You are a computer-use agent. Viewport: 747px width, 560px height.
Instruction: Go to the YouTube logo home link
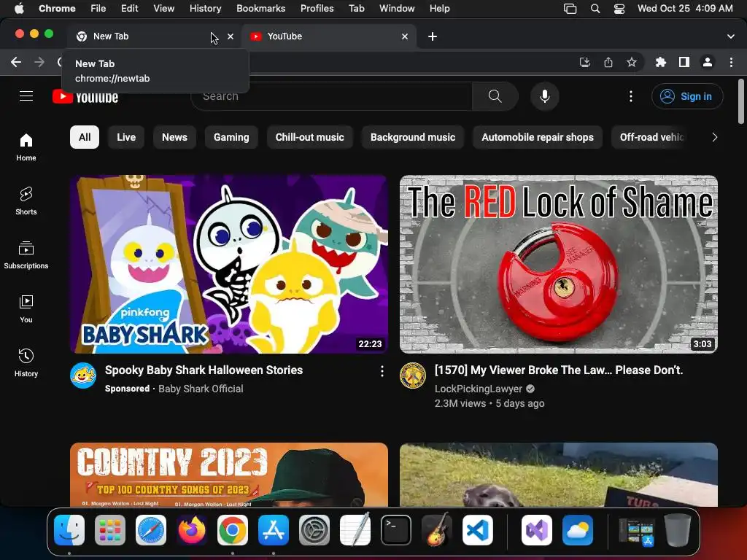[85, 97]
